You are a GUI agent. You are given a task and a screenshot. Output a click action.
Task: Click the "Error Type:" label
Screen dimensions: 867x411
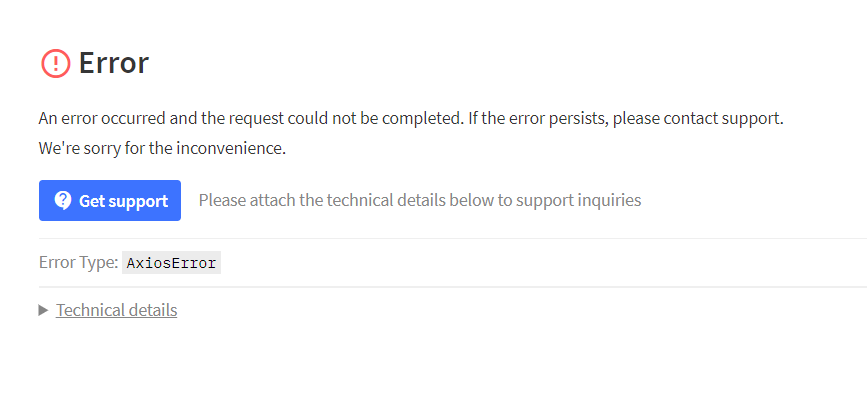pyautogui.click(x=79, y=262)
